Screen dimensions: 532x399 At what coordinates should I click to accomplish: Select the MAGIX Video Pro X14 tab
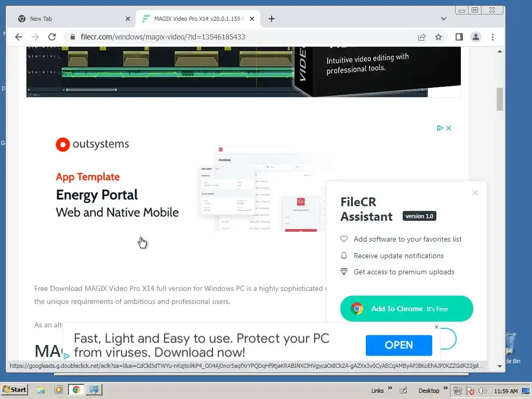(198, 19)
